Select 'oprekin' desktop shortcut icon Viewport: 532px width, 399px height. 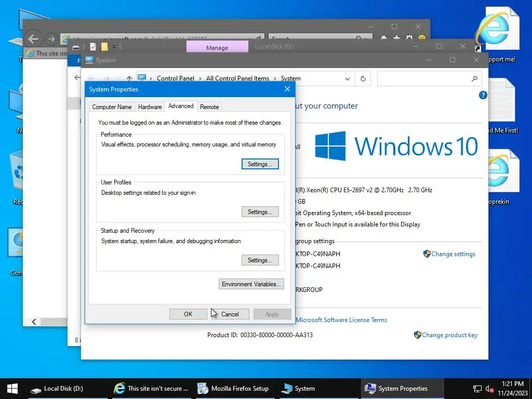click(x=503, y=177)
